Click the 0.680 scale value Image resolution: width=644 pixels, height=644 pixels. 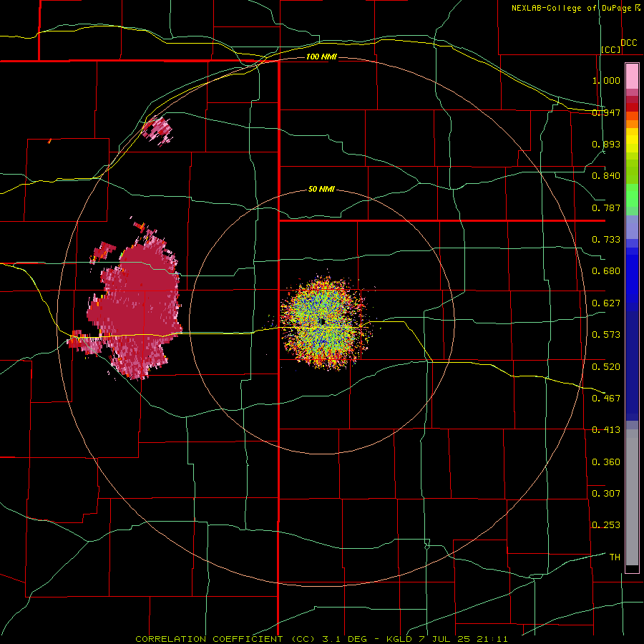[606, 271]
